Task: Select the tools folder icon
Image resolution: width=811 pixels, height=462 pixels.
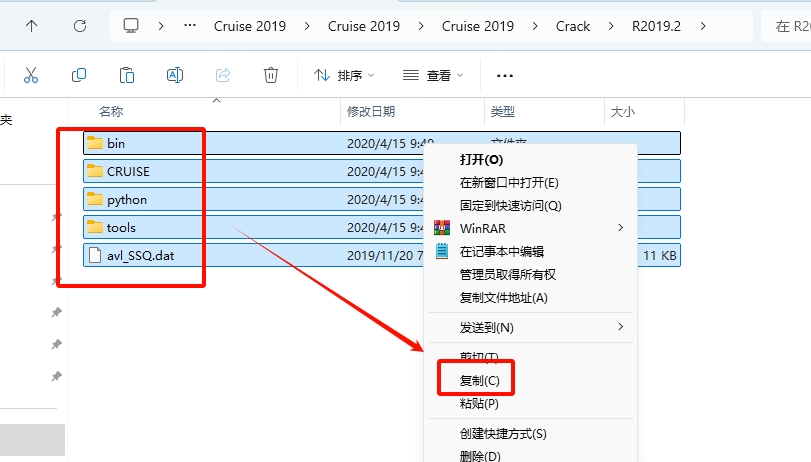Action: point(95,227)
